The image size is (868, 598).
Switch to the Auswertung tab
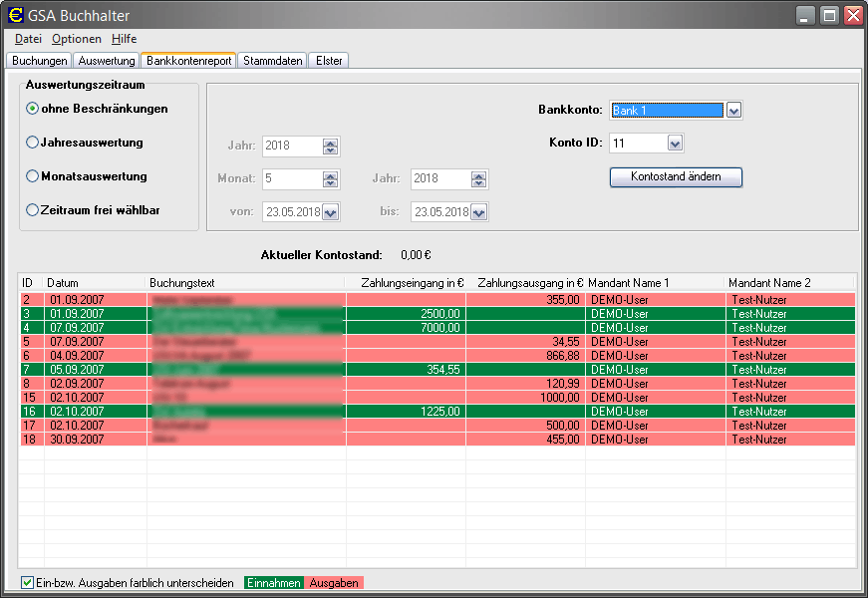point(107,61)
